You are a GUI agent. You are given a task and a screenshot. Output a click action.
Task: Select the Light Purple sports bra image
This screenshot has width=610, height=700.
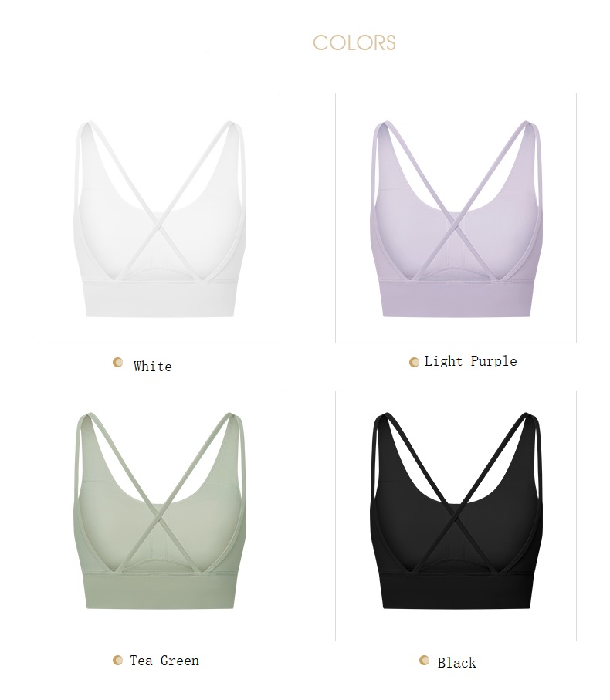point(456,218)
